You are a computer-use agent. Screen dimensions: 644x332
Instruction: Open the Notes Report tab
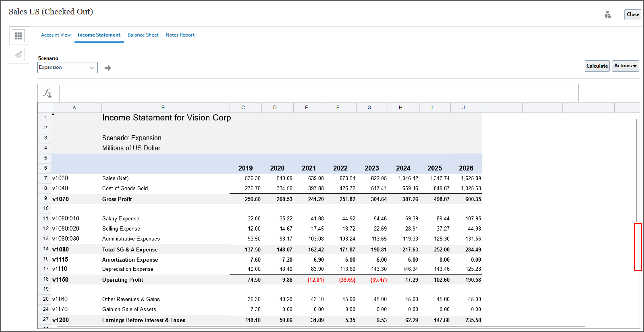180,35
